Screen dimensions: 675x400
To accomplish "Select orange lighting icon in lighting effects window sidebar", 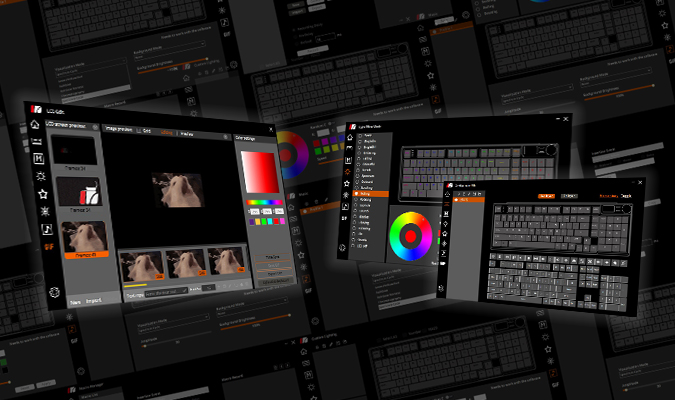I will (347, 172).
